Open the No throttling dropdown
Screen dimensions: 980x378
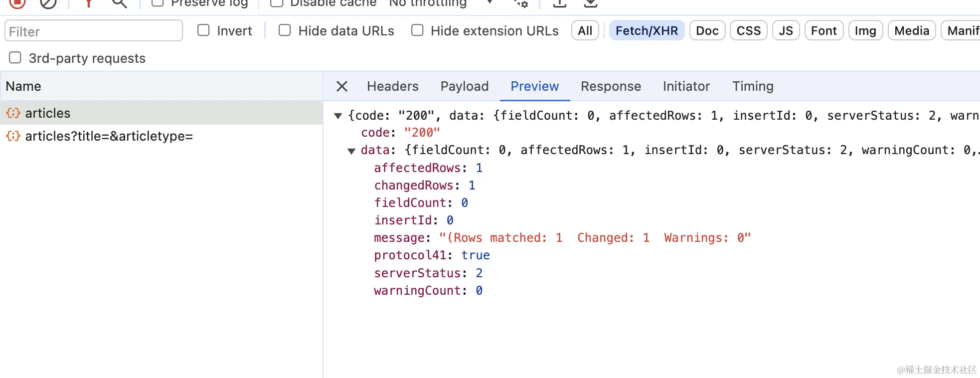(x=439, y=3)
